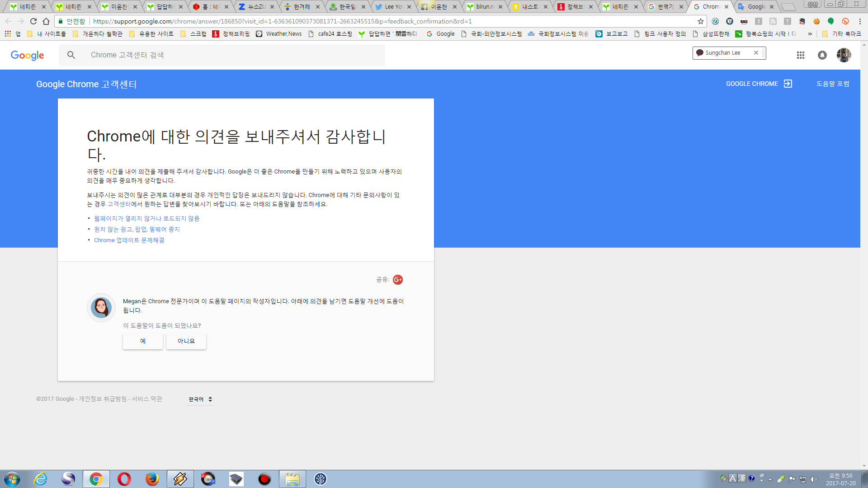
Task: Click the site security lock icon
Action: pos(61,21)
